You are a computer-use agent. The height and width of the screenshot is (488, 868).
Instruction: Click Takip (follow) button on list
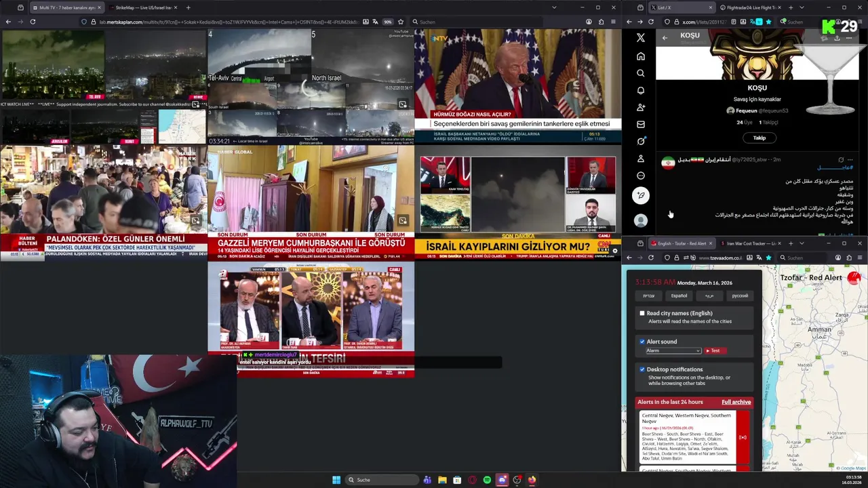[759, 138]
